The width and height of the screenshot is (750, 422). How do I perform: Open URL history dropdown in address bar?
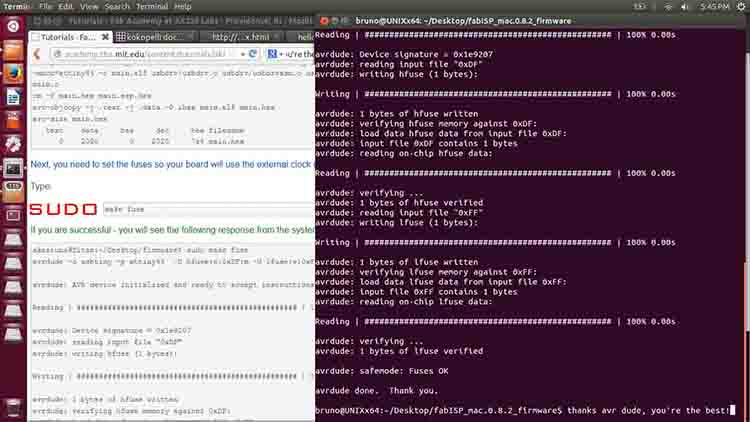[x=243, y=54]
